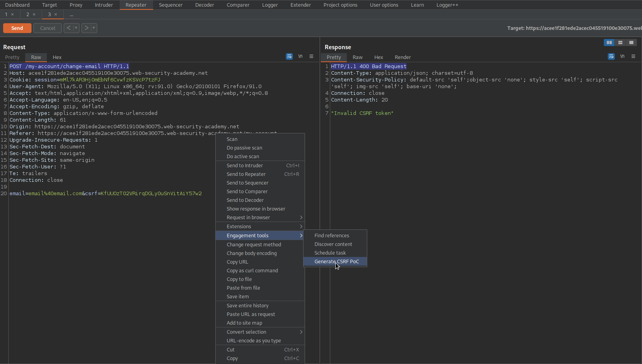
Task: Open Response panel hamburger options menu
Action: [633, 57]
